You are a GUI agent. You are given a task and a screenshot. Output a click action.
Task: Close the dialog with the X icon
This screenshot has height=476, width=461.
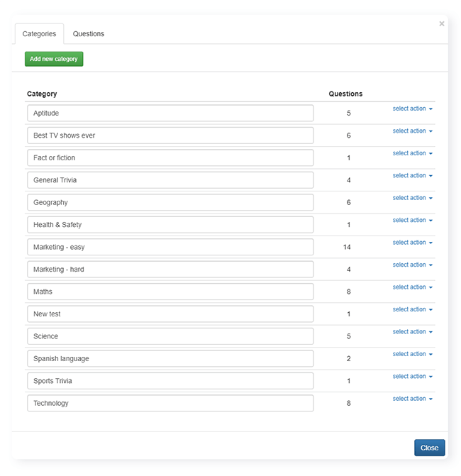coord(442,23)
